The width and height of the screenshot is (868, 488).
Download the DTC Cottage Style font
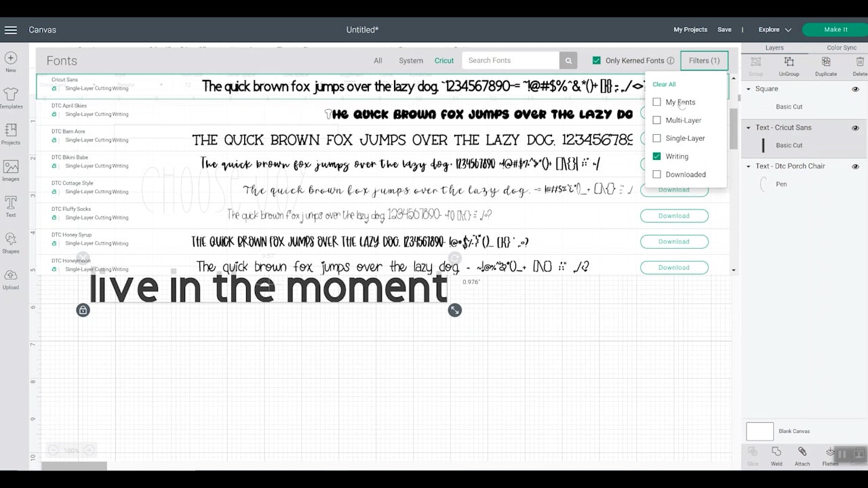click(x=674, y=190)
